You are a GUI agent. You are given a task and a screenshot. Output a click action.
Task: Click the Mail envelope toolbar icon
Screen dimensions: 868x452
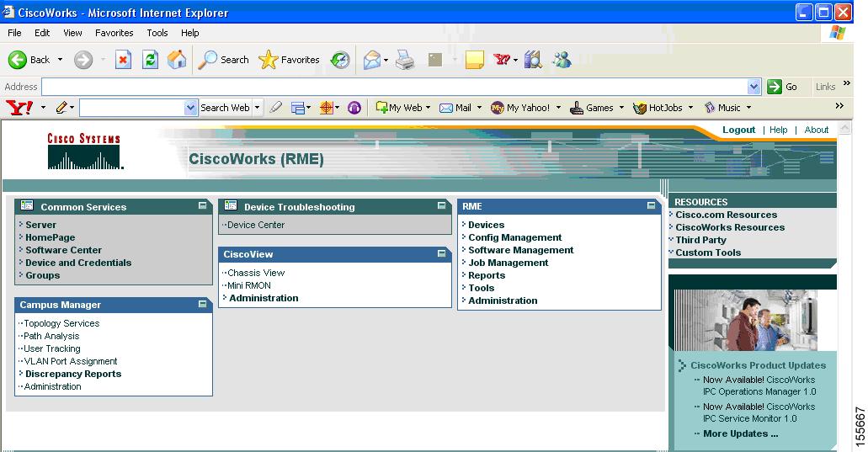tap(372, 59)
